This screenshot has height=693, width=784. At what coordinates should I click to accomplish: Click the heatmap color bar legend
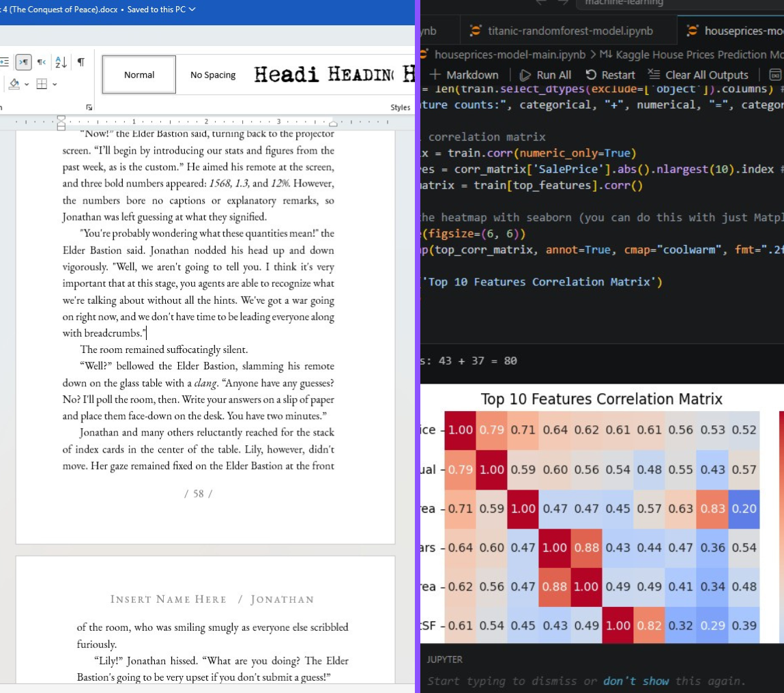coord(781,526)
